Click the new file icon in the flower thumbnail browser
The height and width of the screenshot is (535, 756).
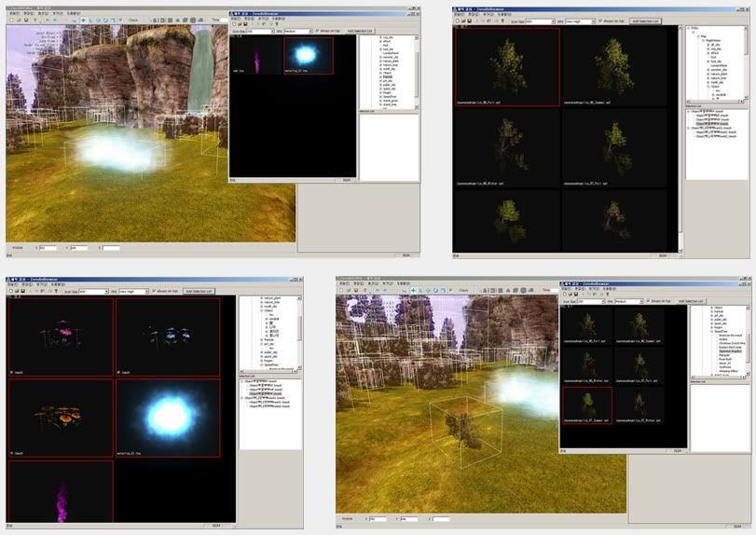10,291
